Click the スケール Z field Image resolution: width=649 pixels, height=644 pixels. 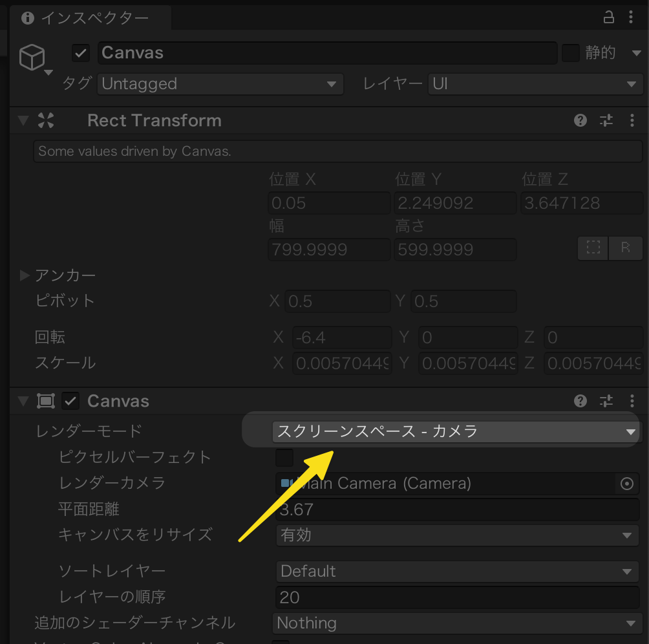593,363
